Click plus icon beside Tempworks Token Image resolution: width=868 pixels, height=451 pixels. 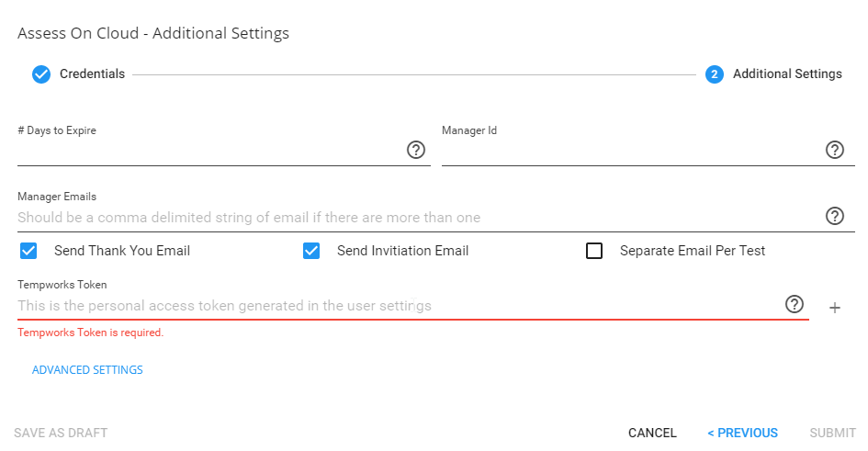tap(835, 308)
